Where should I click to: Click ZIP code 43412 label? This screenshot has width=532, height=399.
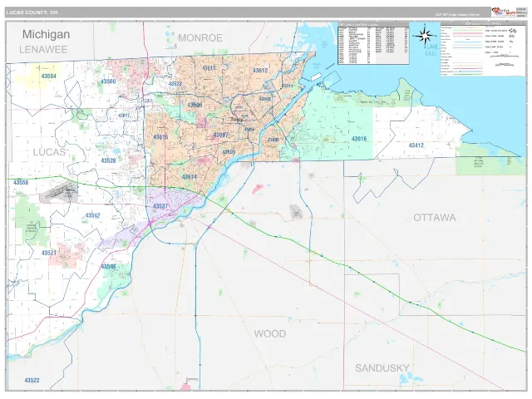point(416,145)
